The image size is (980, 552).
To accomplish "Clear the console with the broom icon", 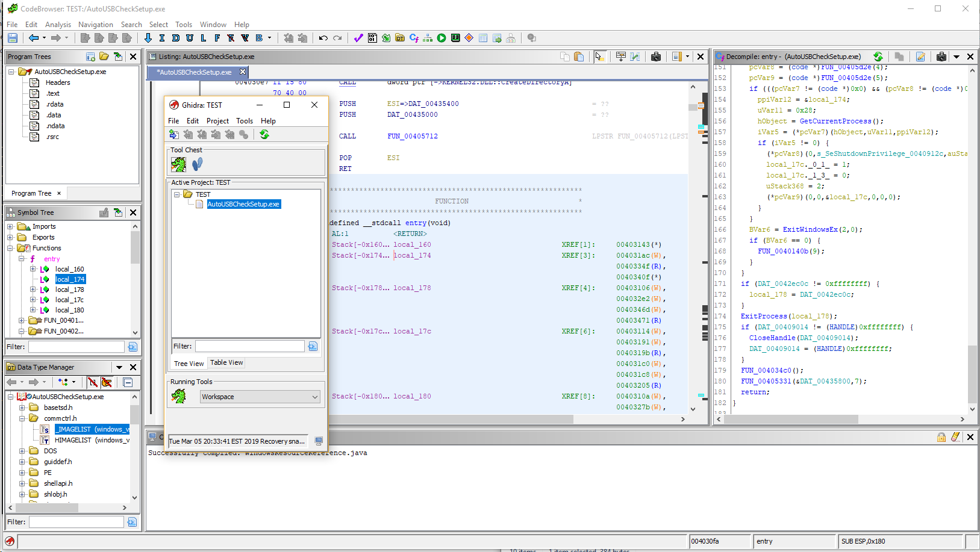I will [x=955, y=437].
